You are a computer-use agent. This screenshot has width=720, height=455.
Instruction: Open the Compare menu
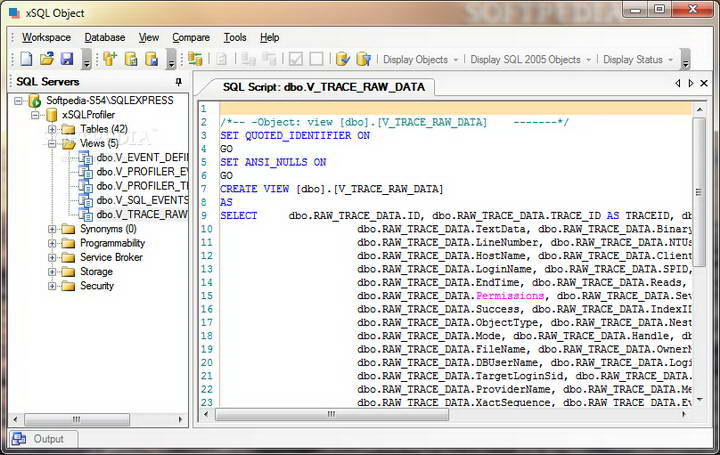(x=190, y=37)
